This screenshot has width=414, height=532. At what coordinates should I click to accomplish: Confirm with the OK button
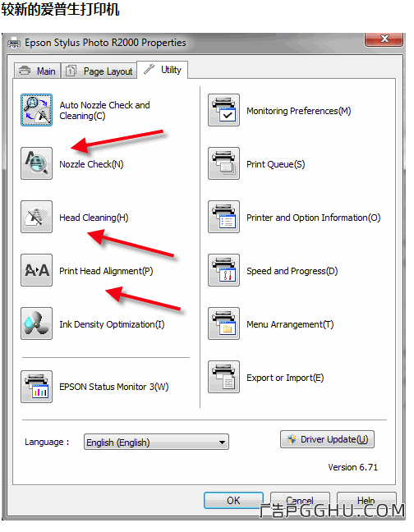[233, 501]
